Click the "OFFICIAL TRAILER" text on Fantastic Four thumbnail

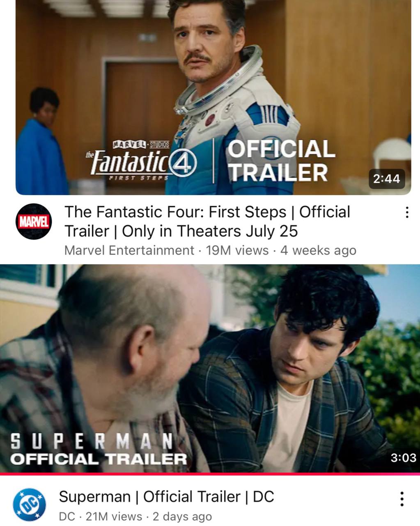click(282, 161)
